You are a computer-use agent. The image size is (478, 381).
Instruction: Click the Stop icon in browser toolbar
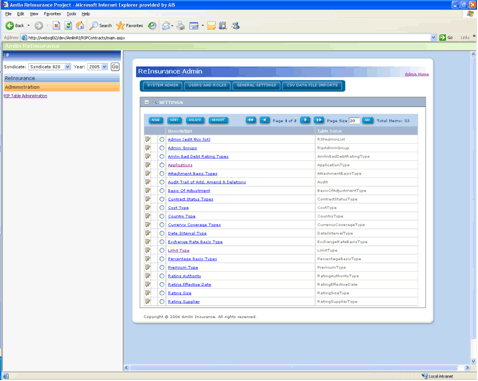point(56,26)
